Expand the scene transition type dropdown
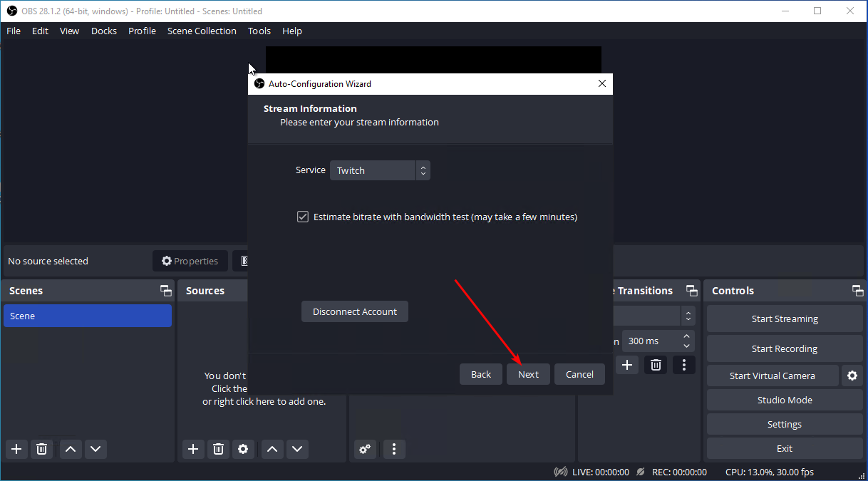Viewport: 868px width, 481px height. [688, 316]
